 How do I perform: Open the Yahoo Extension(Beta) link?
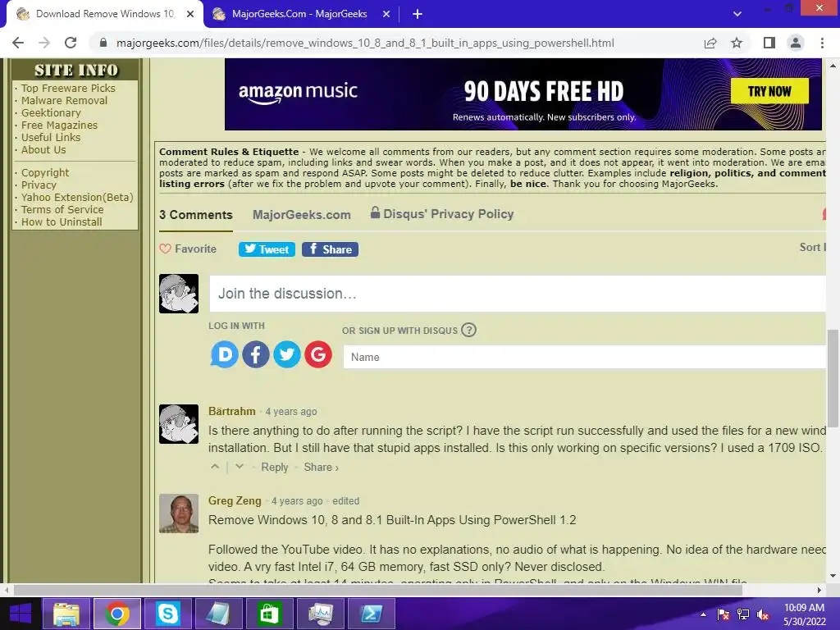pos(77,198)
